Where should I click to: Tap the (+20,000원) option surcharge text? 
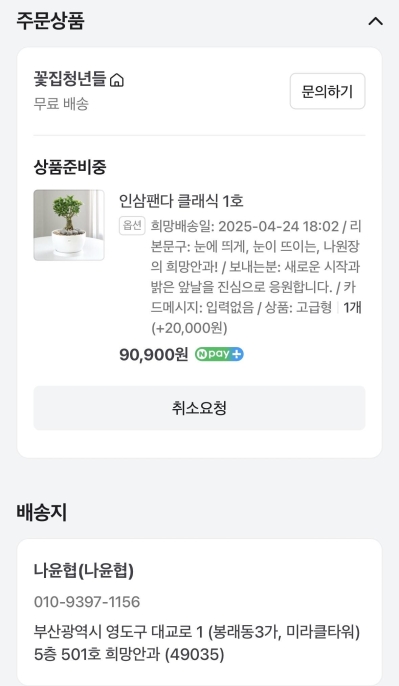[189, 328]
